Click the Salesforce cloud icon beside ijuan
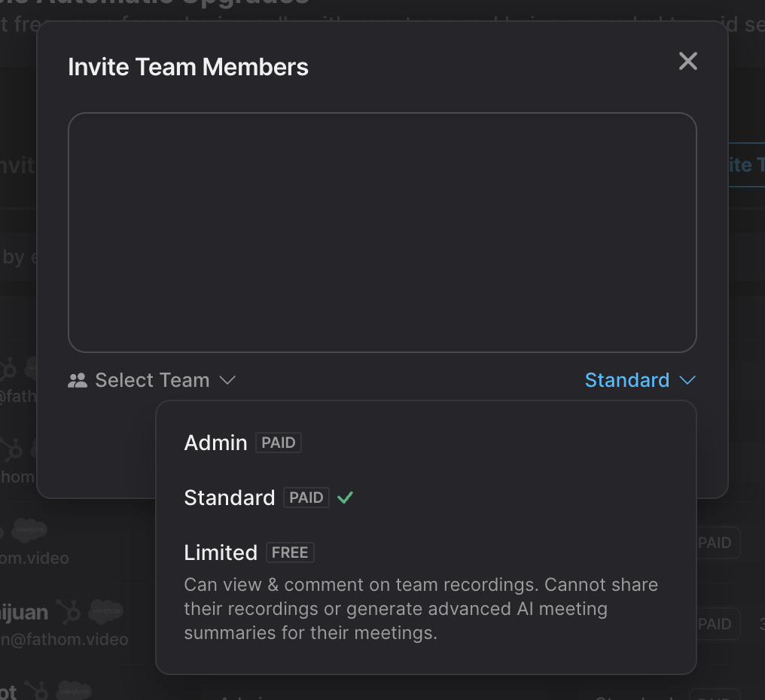This screenshot has height=700, width=765. click(x=106, y=611)
